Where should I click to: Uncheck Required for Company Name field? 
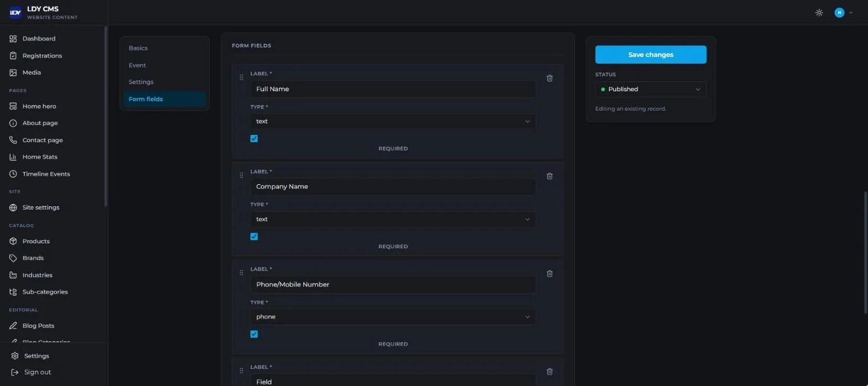(254, 237)
